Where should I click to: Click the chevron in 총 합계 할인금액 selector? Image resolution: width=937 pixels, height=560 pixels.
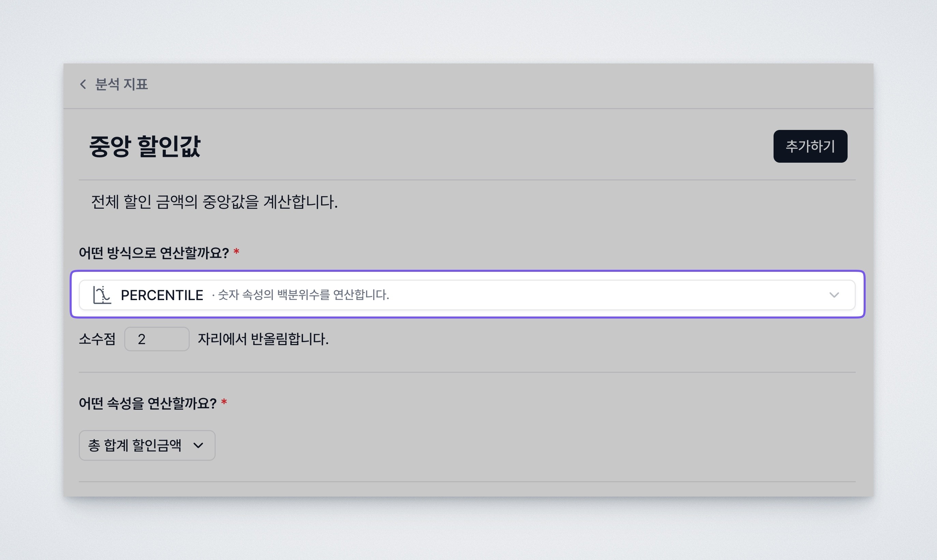pyautogui.click(x=198, y=446)
